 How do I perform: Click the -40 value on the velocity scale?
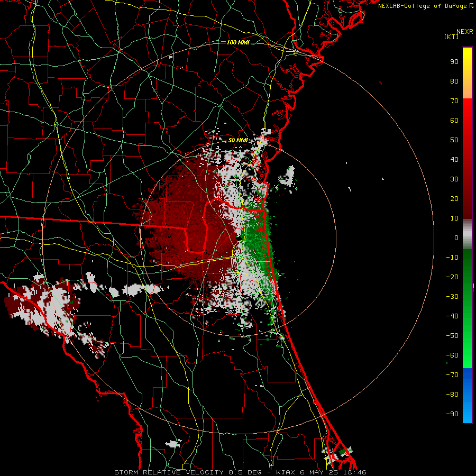(452, 316)
